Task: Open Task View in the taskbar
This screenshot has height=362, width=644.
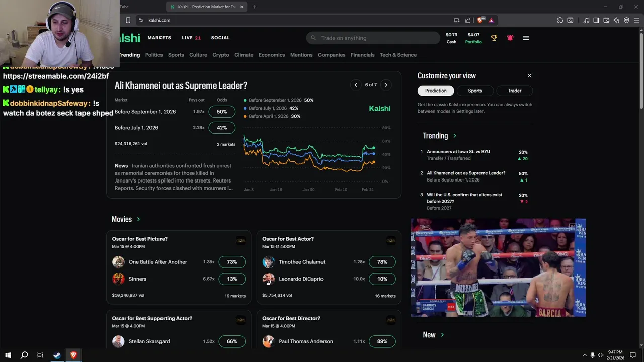Action: tap(40, 355)
